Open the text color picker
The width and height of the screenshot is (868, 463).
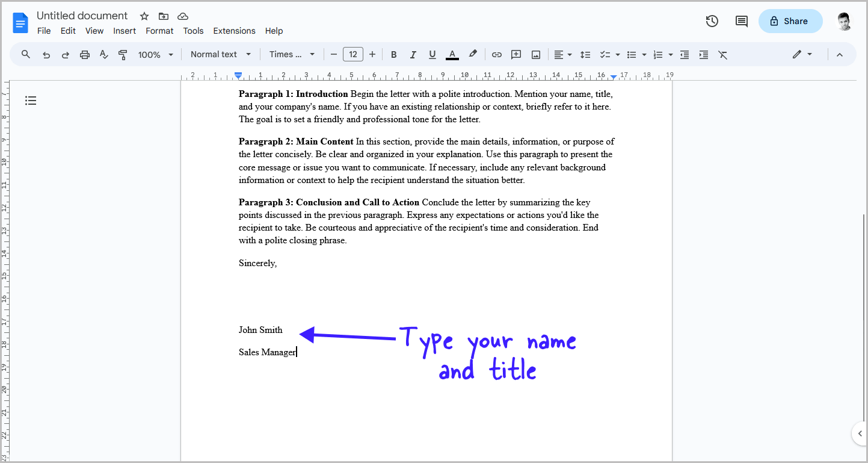[452, 54]
